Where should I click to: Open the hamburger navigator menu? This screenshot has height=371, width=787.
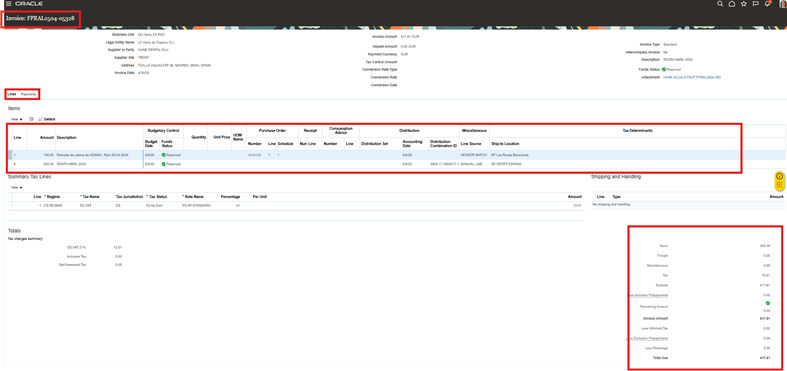(x=8, y=4)
